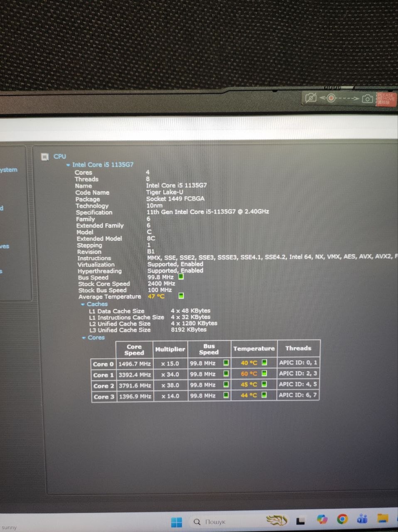Click the Stock Core Speed 2400 MHz value
Image resolution: width=398 pixels, height=532 pixels.
[162, 283]
